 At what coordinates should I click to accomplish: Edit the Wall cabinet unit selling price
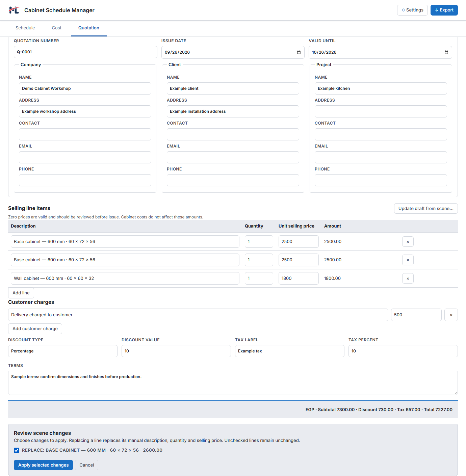click(x=299, y=279)
